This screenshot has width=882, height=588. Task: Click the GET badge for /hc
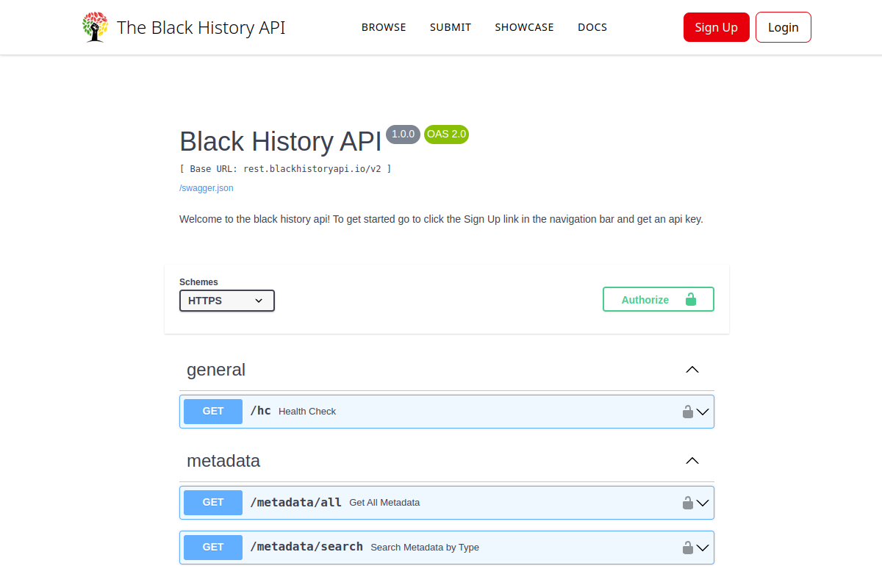(x=213, y=412)
